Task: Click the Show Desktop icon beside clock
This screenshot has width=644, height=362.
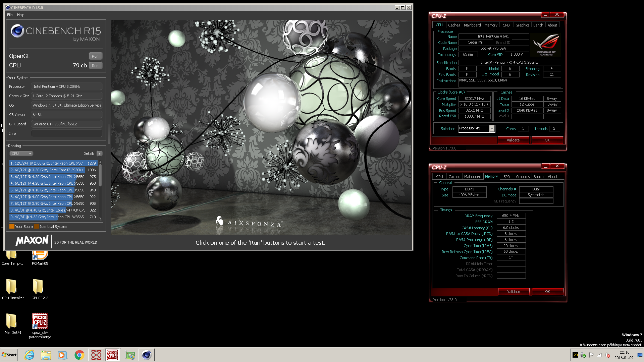Action: (x=640, y=355)
